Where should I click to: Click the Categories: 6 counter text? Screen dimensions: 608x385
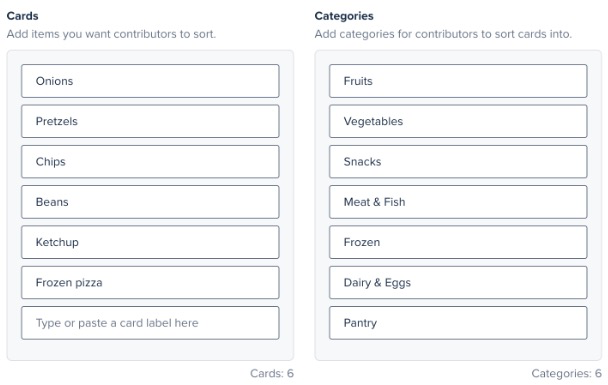pos(566,373)
